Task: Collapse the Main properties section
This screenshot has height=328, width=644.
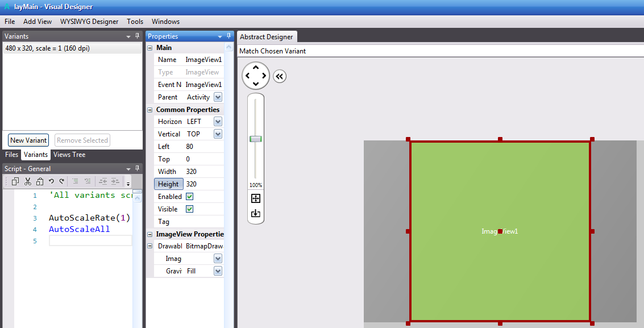Action: (x=150, y=48)
